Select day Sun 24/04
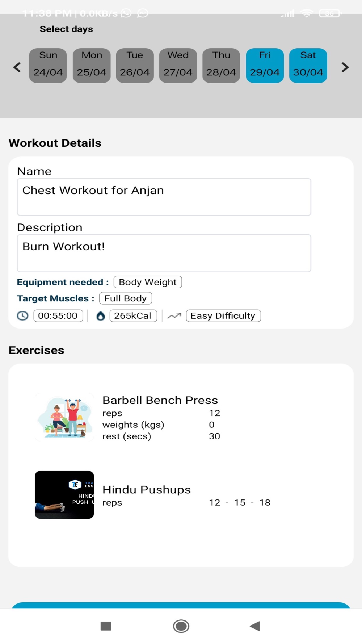 (48, 66)
